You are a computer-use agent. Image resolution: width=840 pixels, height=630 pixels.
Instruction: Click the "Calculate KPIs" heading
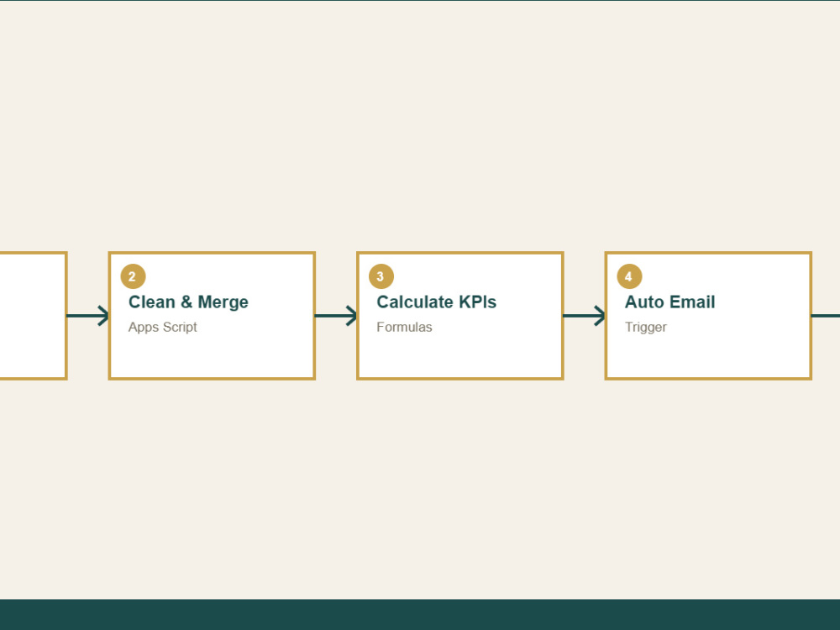pos(436,302)
